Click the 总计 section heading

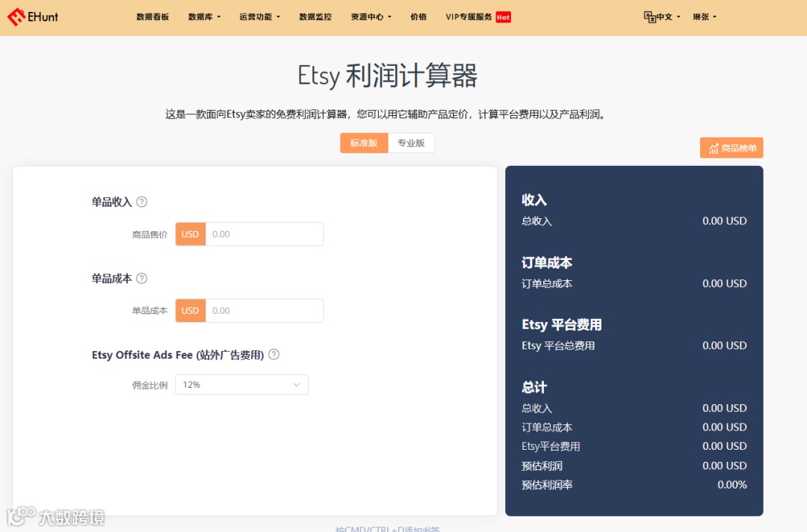click(x=534, y=388)
